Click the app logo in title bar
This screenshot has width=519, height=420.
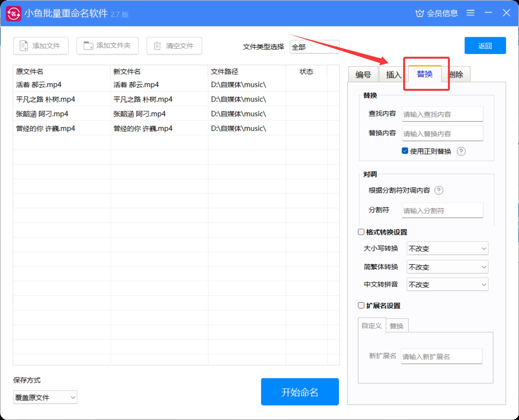pyautogui.click(x=14, y=14)
